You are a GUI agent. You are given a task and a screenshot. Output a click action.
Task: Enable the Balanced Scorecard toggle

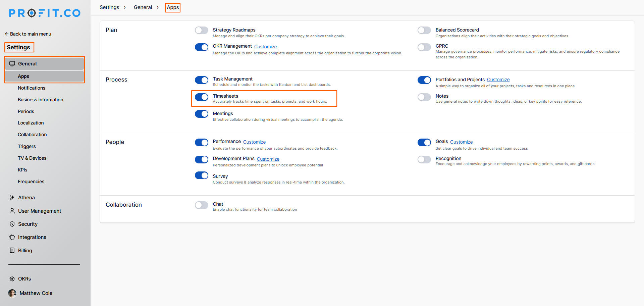[x=424, y=30]
